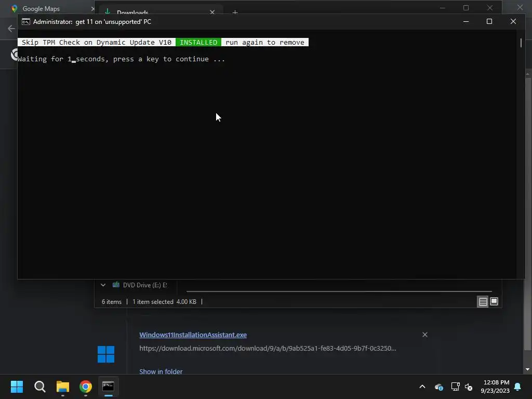This screenshot has height=399, width=532.
Task: Maximize the Administrator command window
Action: click(489, 21)
